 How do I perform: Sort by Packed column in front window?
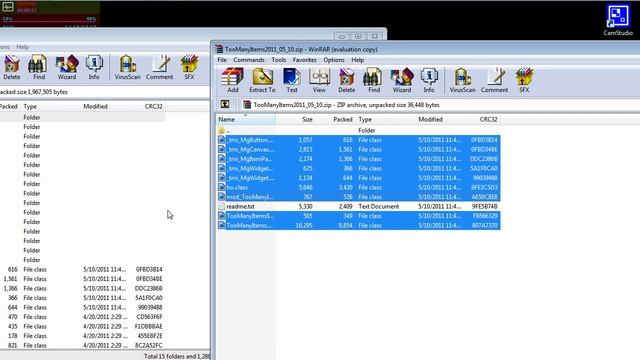pyautogui.click(x=335, y=119)
